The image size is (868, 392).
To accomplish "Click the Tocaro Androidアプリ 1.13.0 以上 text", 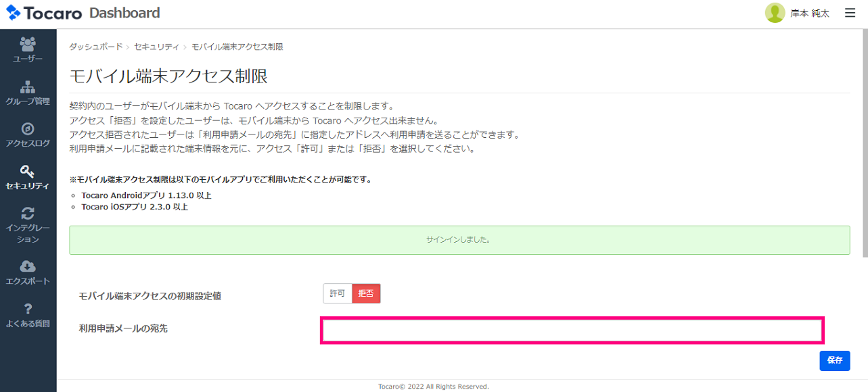I will coord(146,195).
